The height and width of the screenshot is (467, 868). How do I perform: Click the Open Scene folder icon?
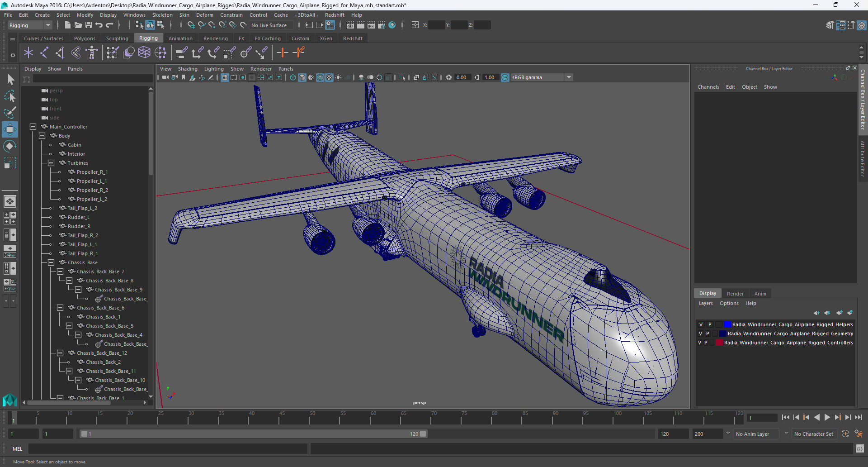pyautogui.click(x=78, y=25)
